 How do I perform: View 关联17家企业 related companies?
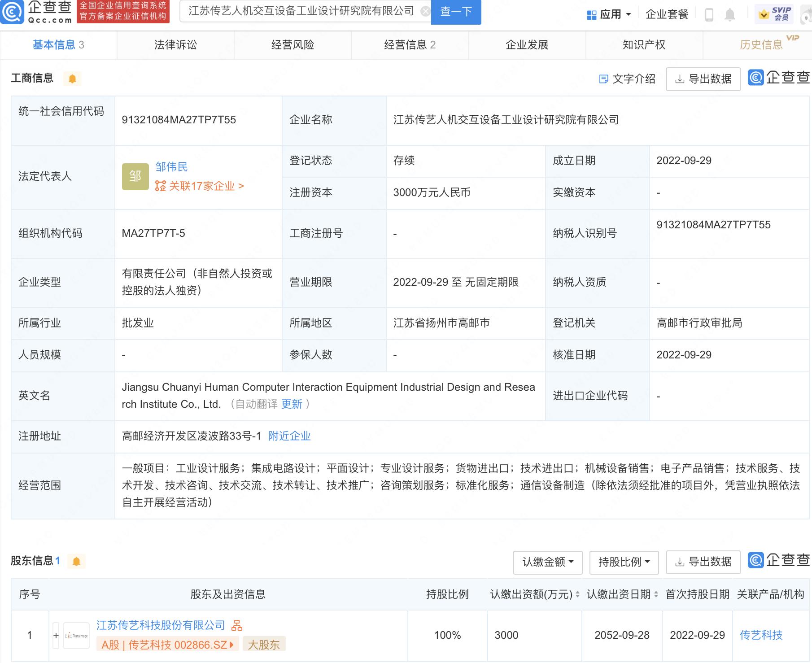pos(199,186)
